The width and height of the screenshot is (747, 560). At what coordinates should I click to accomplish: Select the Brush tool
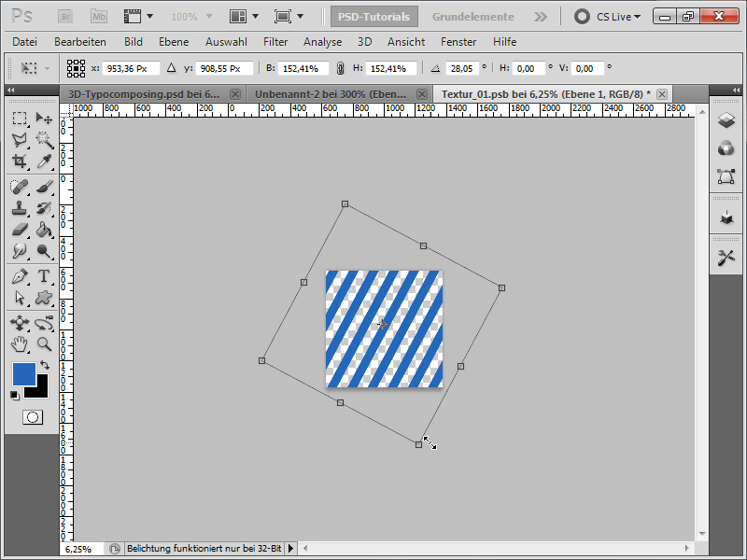[x=44, y=186]
